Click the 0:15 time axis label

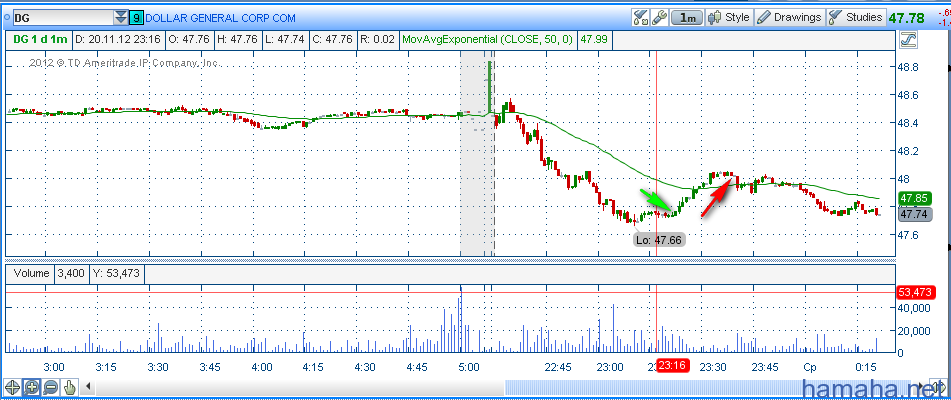867,367
